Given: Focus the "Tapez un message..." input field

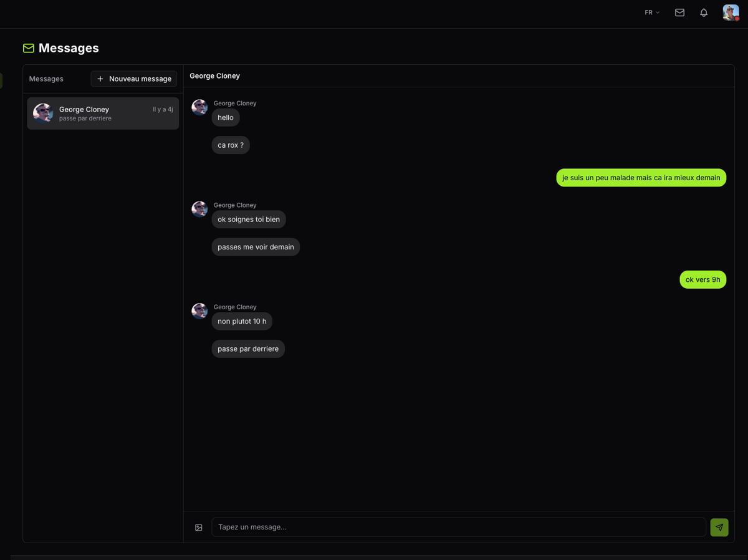Looking at the screenshot, I should (458, 527).
